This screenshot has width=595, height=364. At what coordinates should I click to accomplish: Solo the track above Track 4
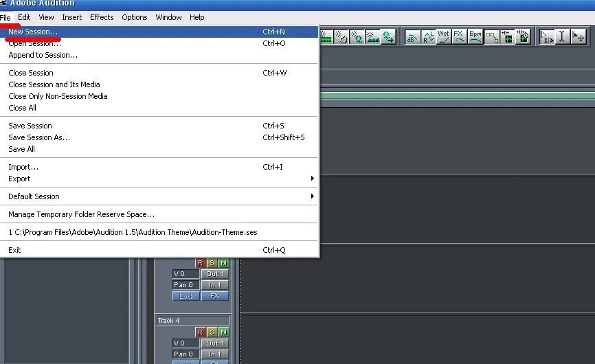click(212, 263)
